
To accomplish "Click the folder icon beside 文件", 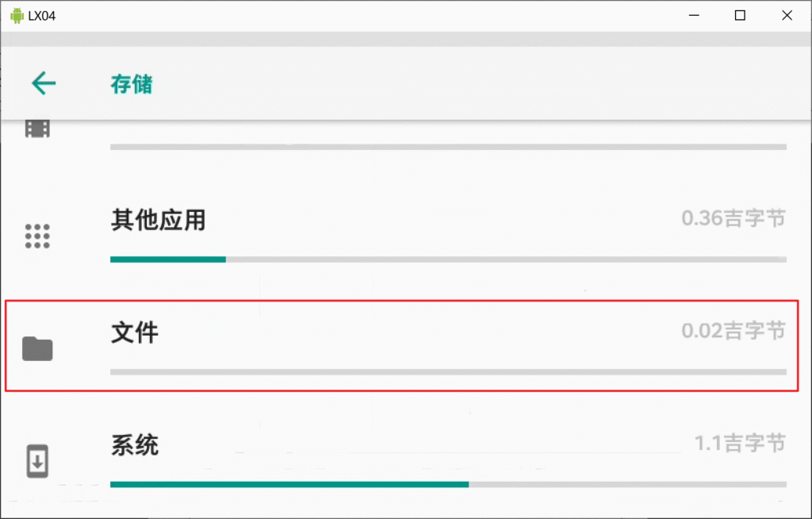I will [37, 348].
